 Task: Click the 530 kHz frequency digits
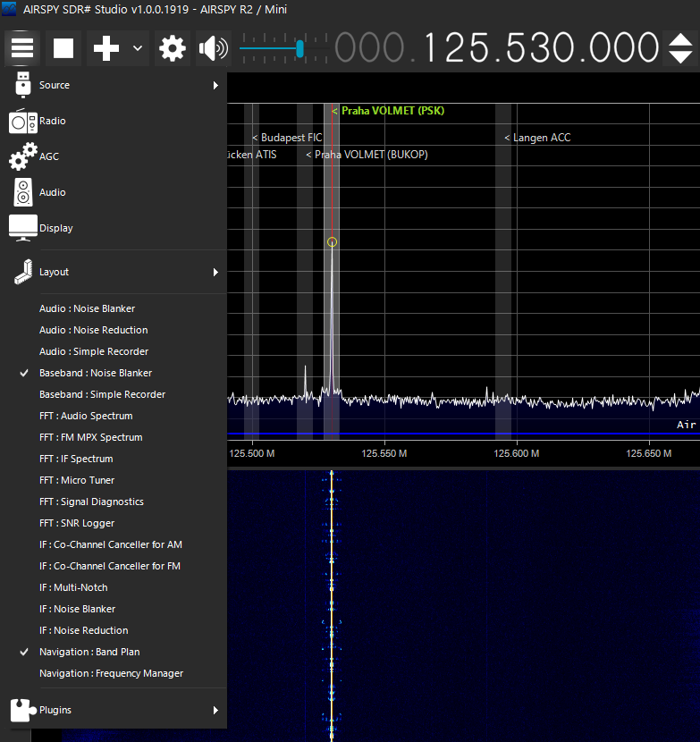tap(536, 47)
